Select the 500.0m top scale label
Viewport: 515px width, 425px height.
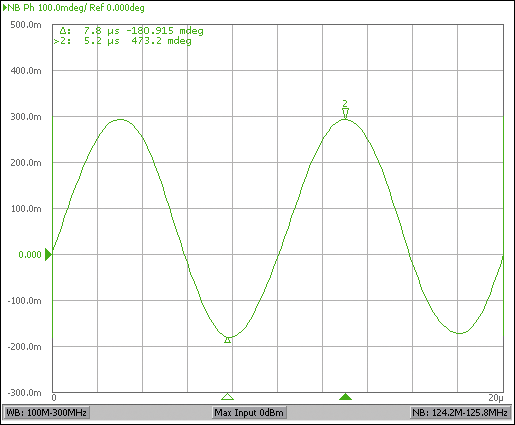26,25
